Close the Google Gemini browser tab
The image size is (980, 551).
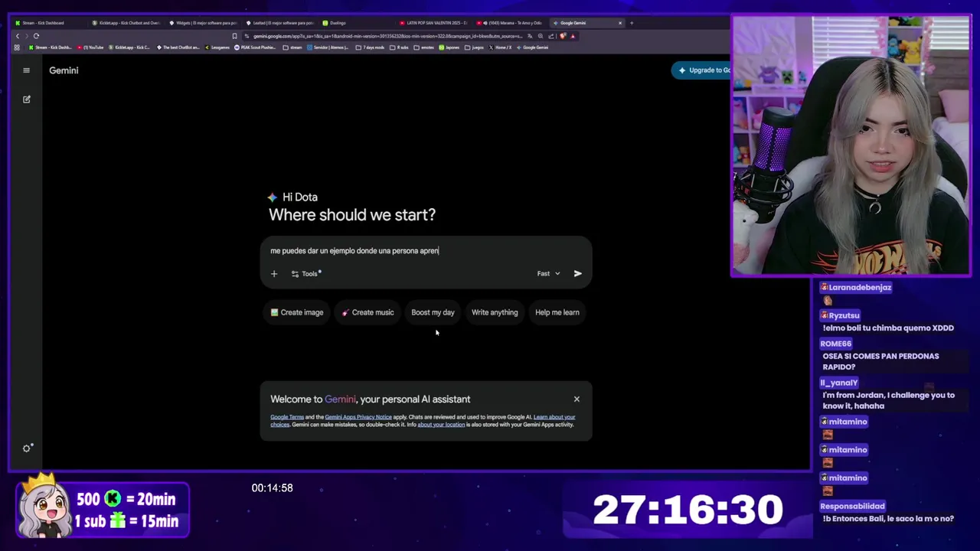[x=620, y=23]
